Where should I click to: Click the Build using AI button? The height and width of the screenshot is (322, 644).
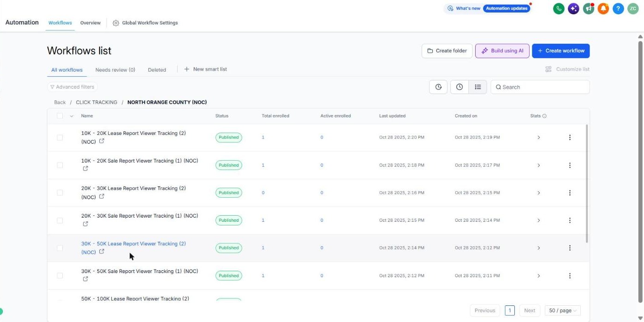[502, 51]
